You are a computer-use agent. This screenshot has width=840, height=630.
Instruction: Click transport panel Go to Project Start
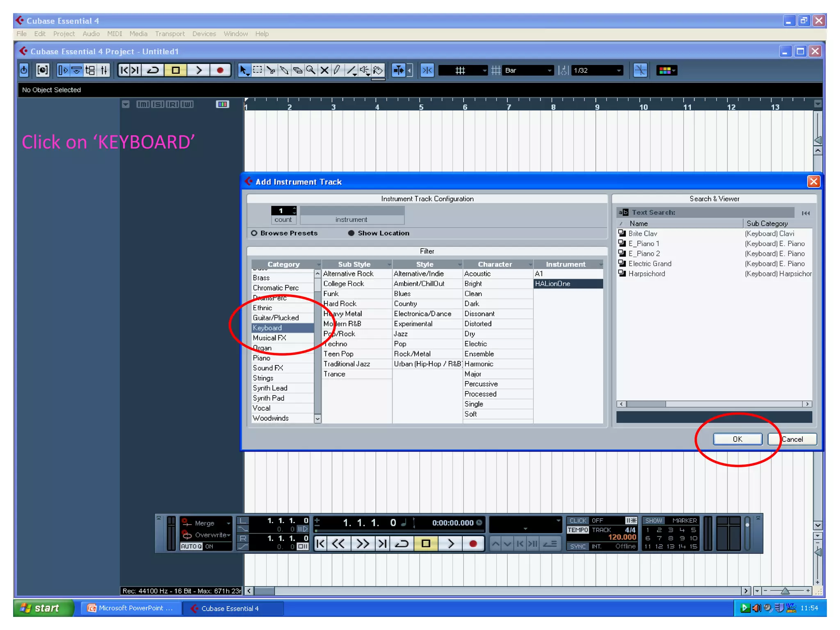tap(321, 544)
